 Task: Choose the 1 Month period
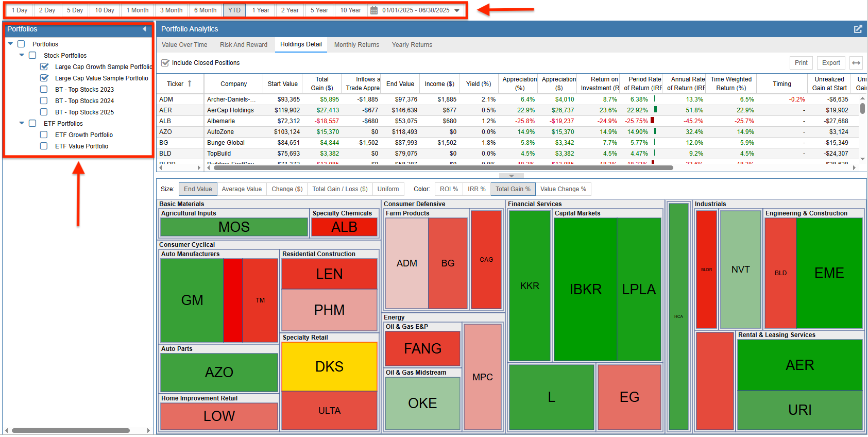coord(138,10)
